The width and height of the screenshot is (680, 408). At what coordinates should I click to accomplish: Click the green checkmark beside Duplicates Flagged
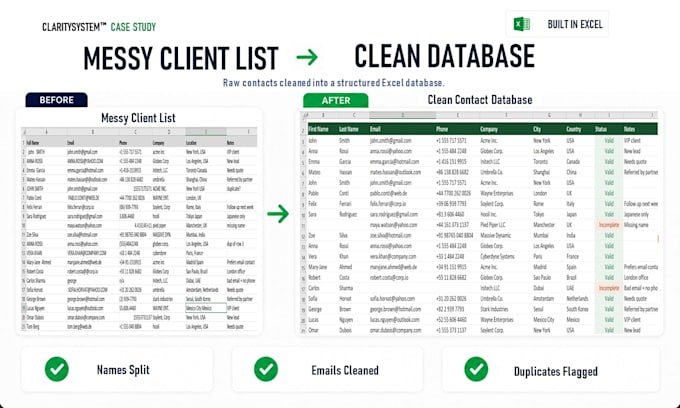(476, 369)
